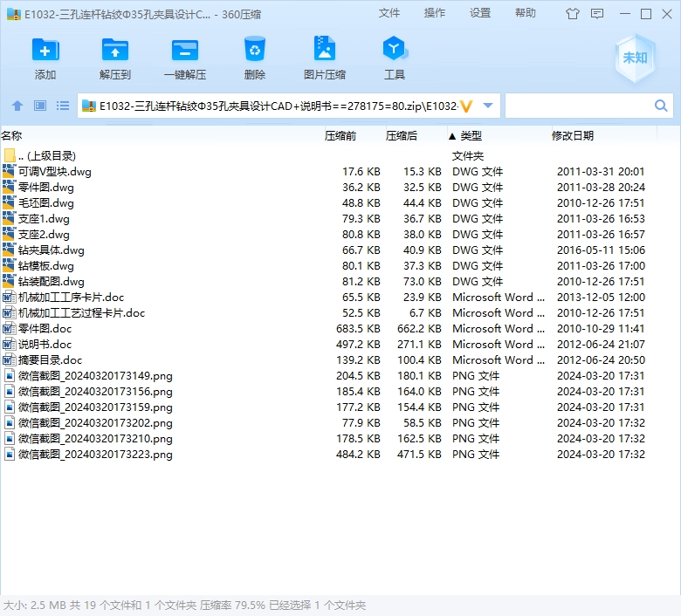Click the status bar text 压缩率 79.5%
681x616 pixels.
tap(232, 606)
